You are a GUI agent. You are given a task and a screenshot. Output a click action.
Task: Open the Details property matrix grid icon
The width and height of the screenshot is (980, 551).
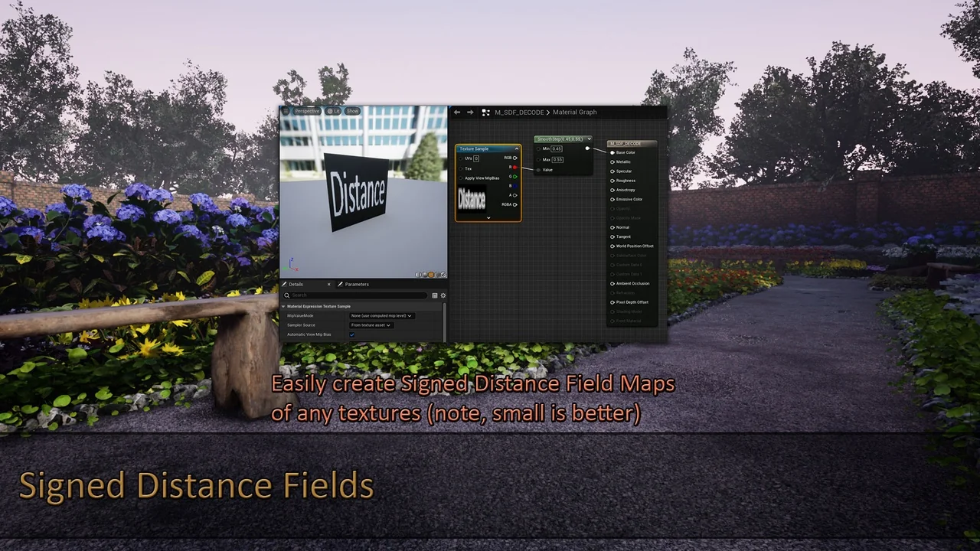click(x=435, y=295)
